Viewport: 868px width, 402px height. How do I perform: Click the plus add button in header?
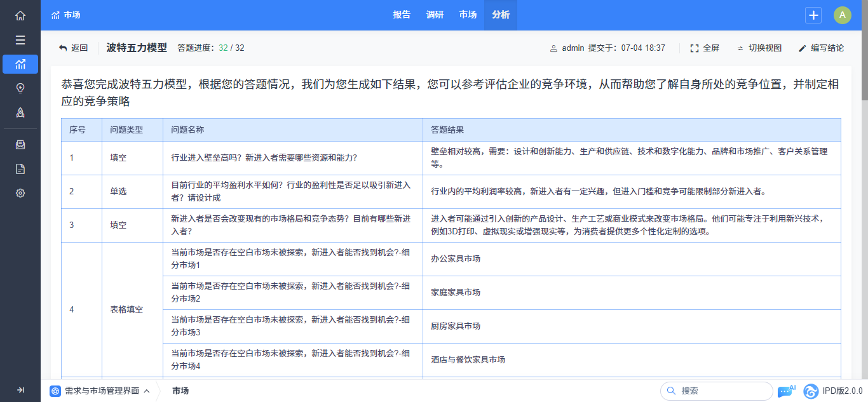pos(813,15)
